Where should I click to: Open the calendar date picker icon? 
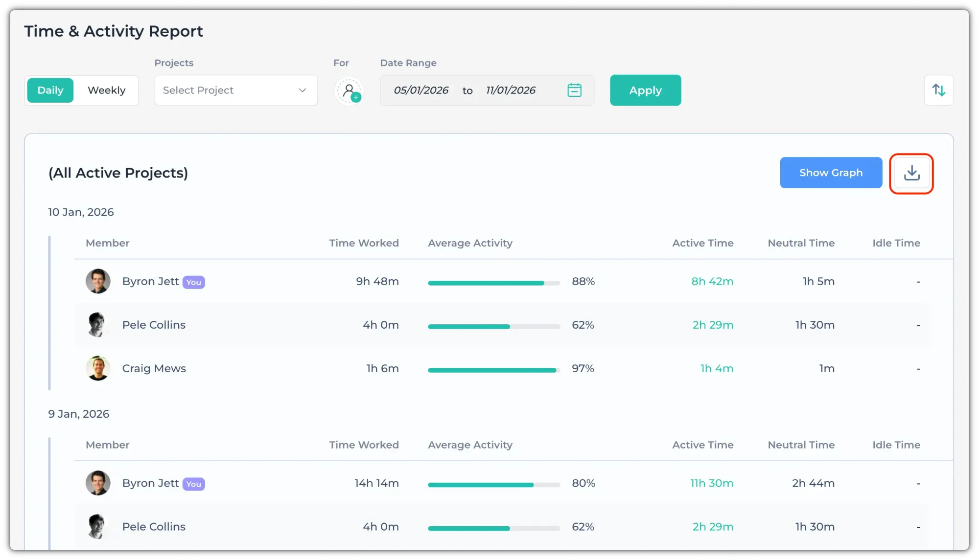coord(574,90)
